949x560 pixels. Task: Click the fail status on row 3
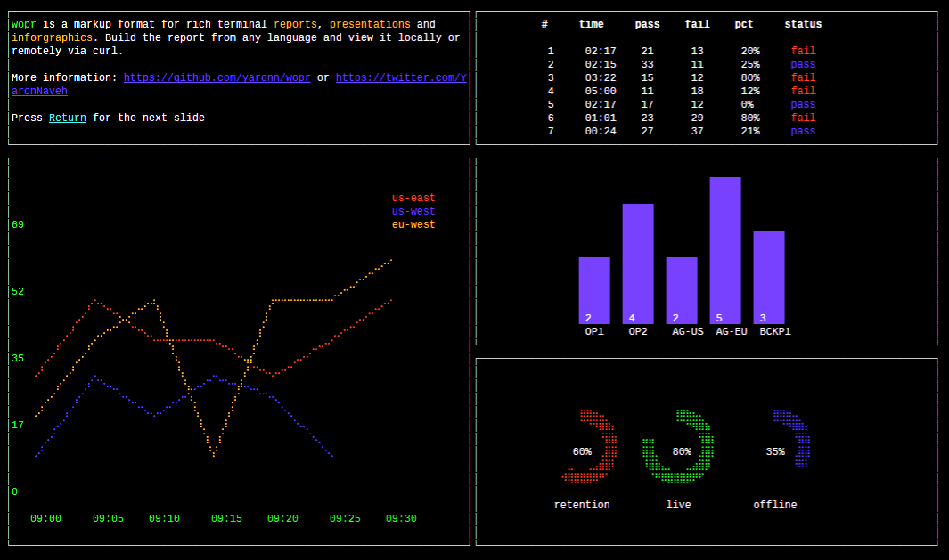(803, 77)
